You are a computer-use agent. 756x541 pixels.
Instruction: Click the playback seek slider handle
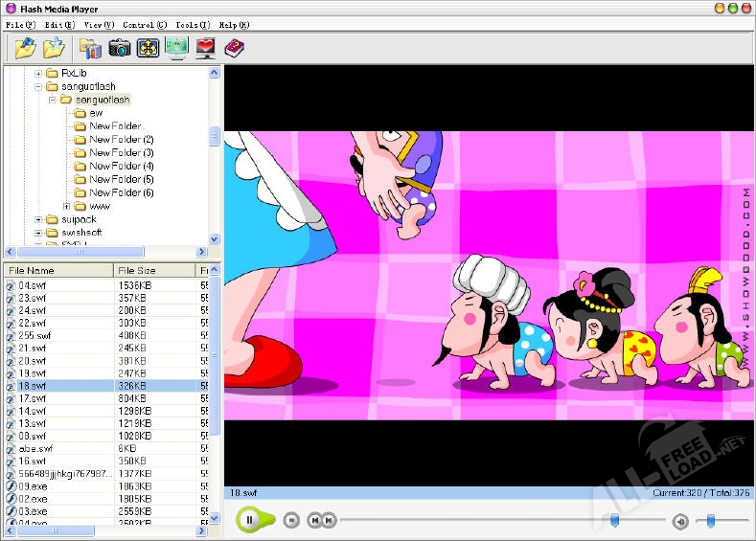pyautogui.click(x=613, y=520)
